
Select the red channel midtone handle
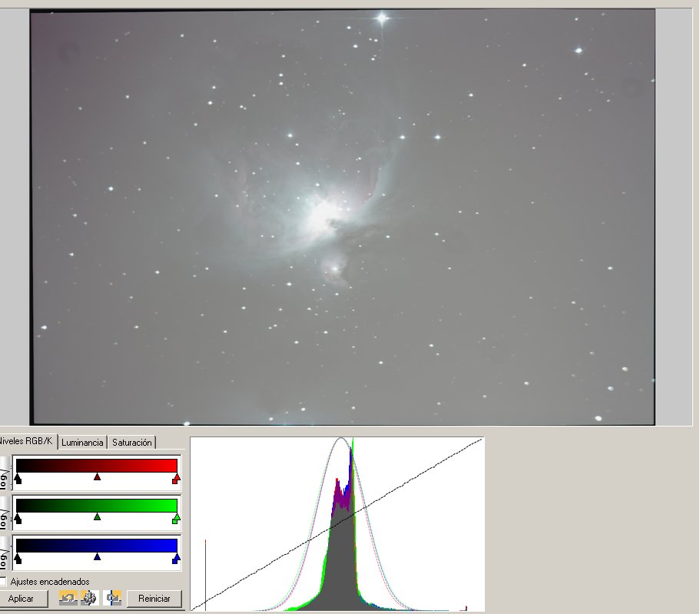pos(97,477)
